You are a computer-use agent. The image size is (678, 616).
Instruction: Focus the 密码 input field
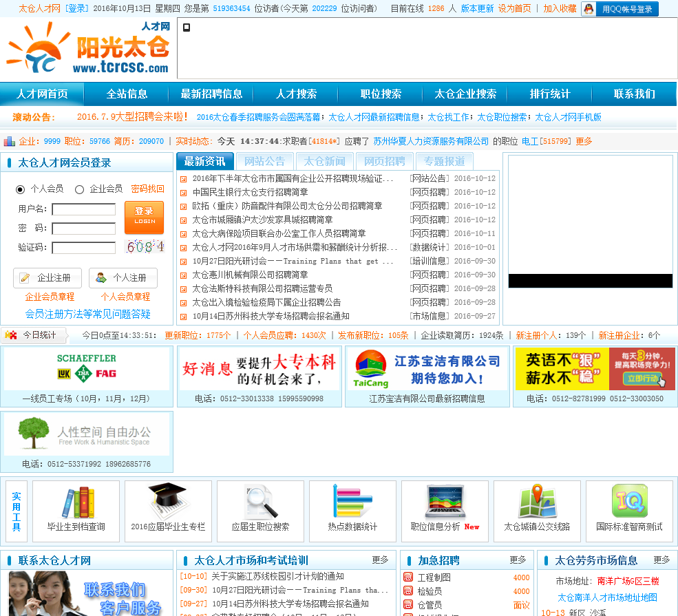pos(84,229)
